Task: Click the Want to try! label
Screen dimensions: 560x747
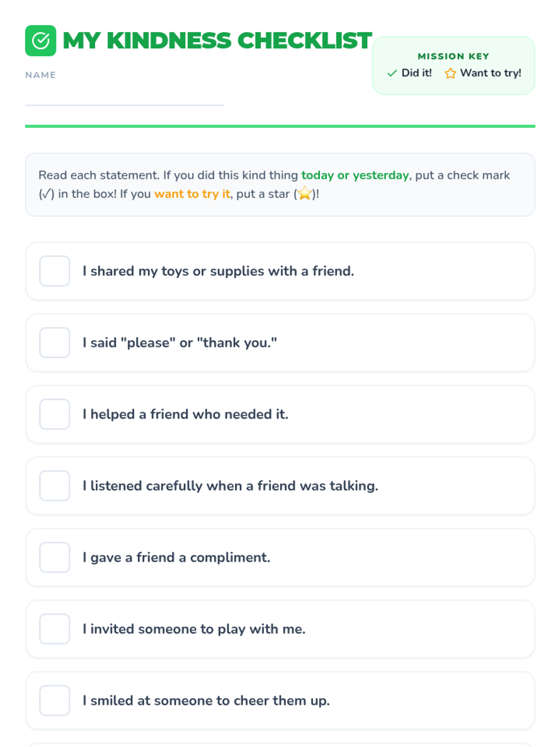Action: (490, 73)
